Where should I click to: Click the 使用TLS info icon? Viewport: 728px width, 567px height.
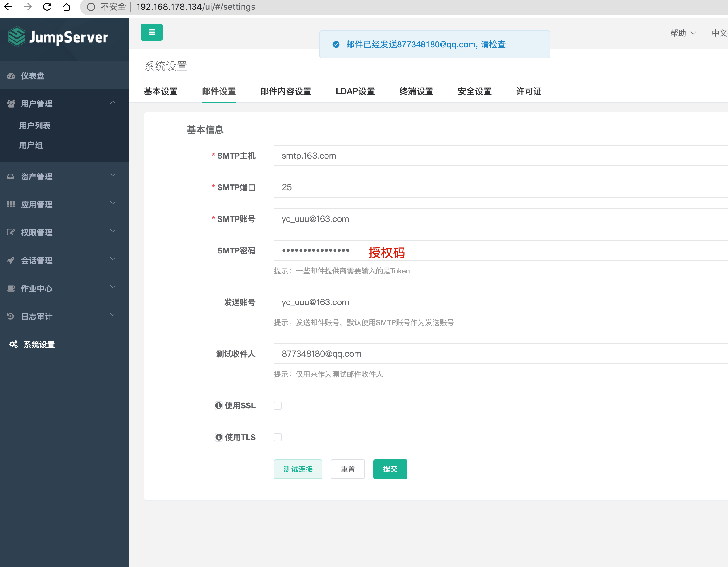click(x=219, y=437)
